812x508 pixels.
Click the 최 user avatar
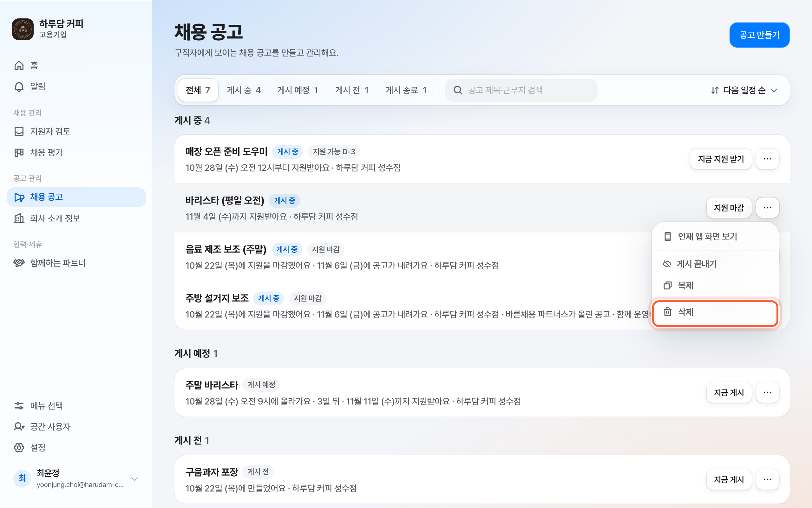tap(22, 478)
